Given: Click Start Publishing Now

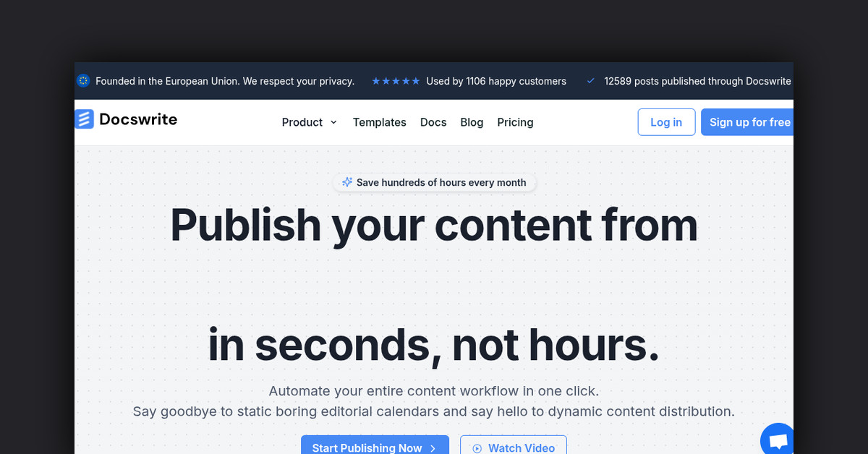Looking at the screenshot, I should pyautogui.click(x=375, y=448).
